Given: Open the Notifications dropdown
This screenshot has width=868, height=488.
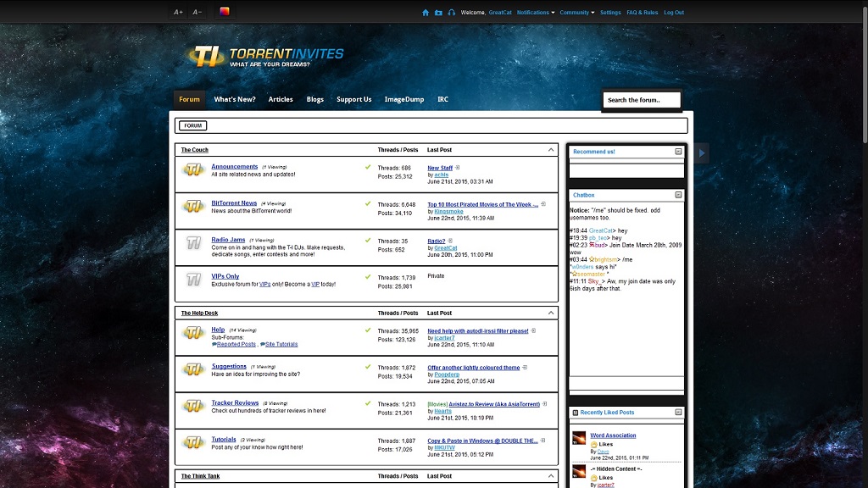Looking at the screenshot, I should pos(536,12).
